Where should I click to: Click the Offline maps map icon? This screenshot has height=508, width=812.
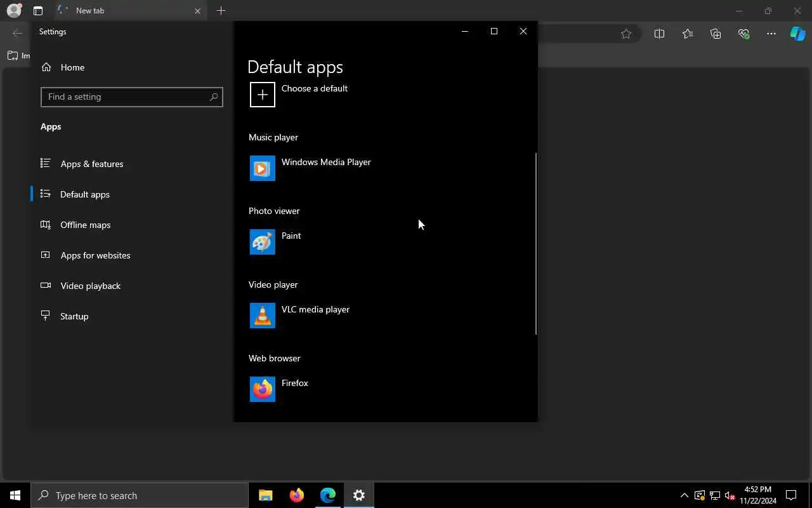(x=45, y=224)
